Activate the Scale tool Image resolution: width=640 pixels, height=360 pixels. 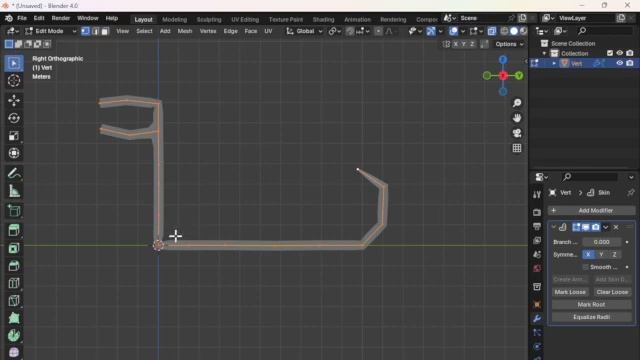[x=14, y=136]
